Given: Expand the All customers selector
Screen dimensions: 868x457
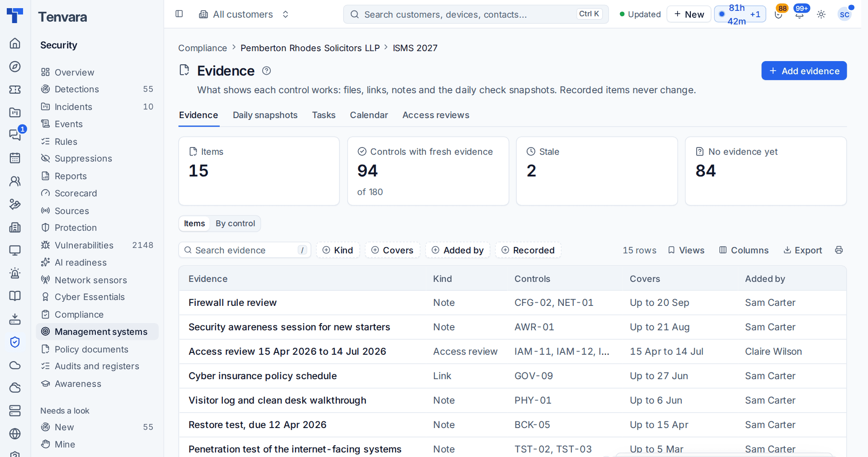Looking at the screenshot, I should [x=244, y=14].
